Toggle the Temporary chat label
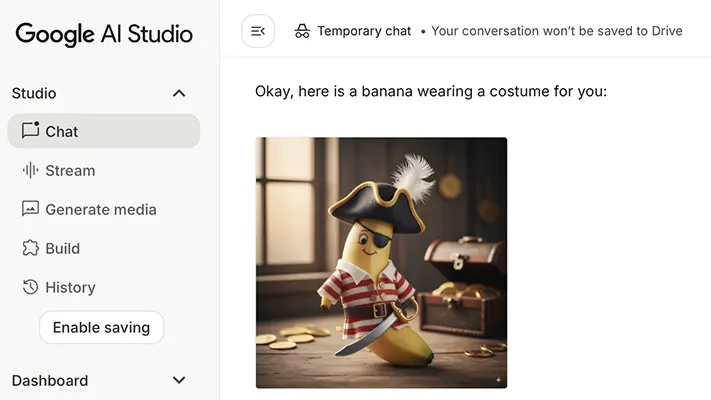This screenshot has width=711, height=400. [x=364, y=31]
